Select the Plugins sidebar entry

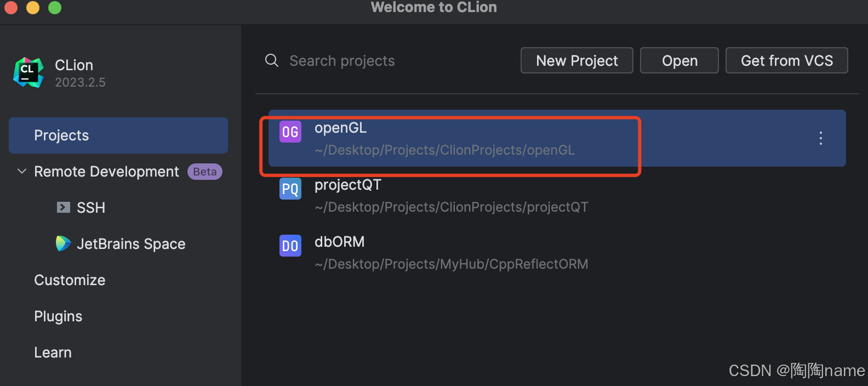(x=58, y=316)
